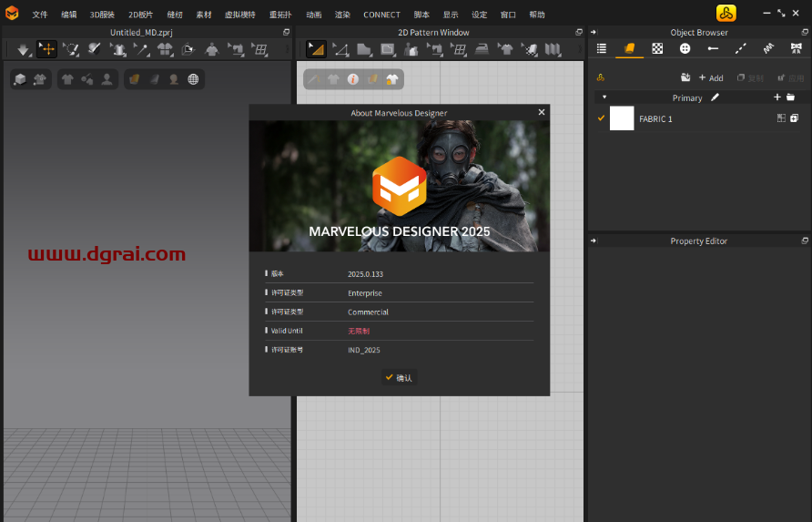The width and height of the screenshot is (812, 522).
Task: Toggle the checkmark beside FABRIC 1
Action: (x=601, y=118)
